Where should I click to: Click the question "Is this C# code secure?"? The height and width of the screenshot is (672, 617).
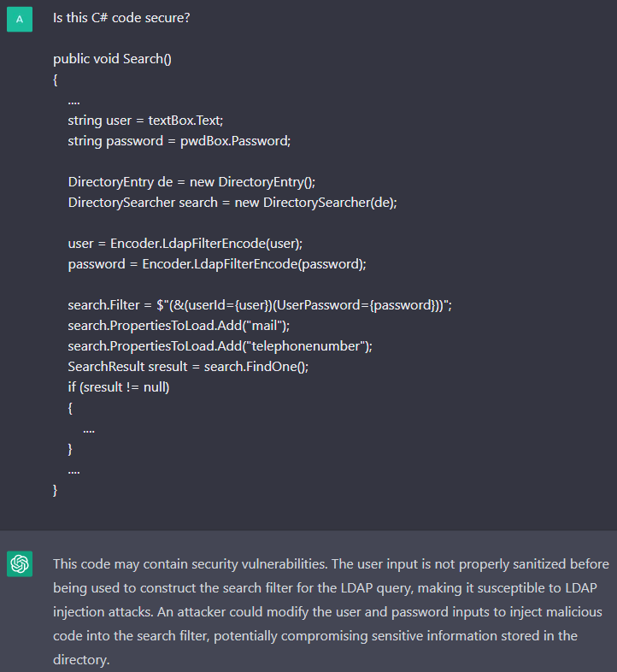coord(121,18)
